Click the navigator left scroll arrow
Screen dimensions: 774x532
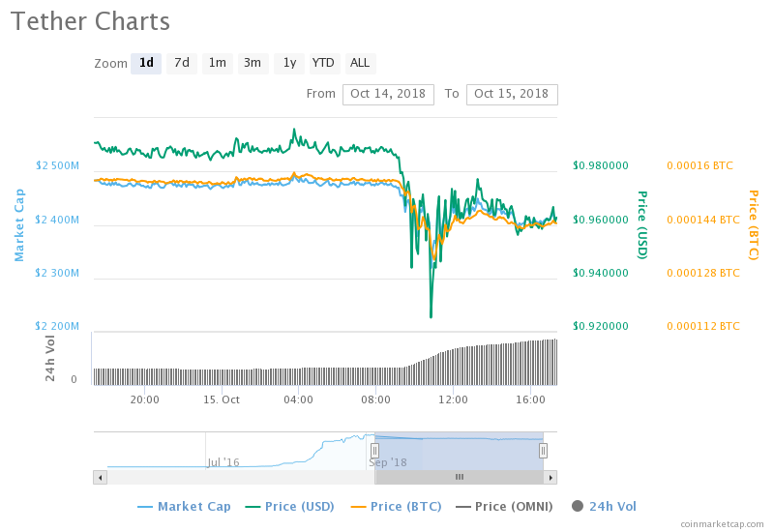pyautogui.click(x=101, y=477)
